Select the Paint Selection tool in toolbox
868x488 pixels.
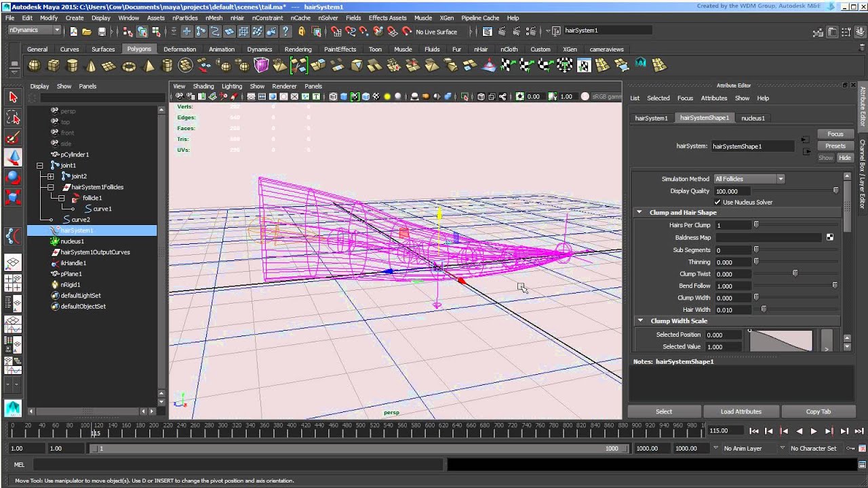pos(13,138)
